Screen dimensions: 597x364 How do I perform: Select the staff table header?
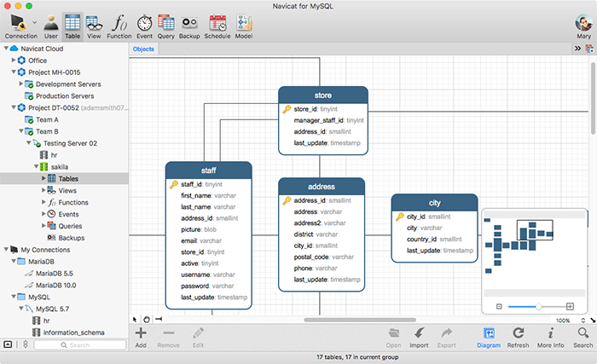(x=209, y=170)
